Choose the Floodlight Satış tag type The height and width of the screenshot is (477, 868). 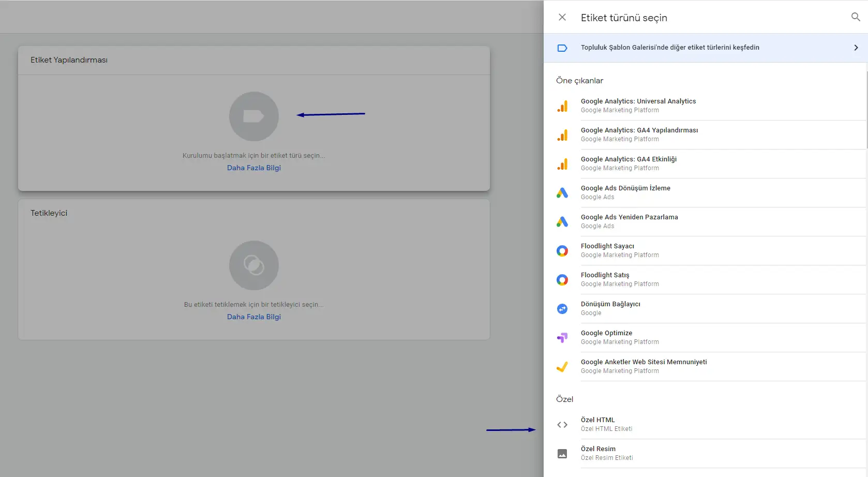605,275
